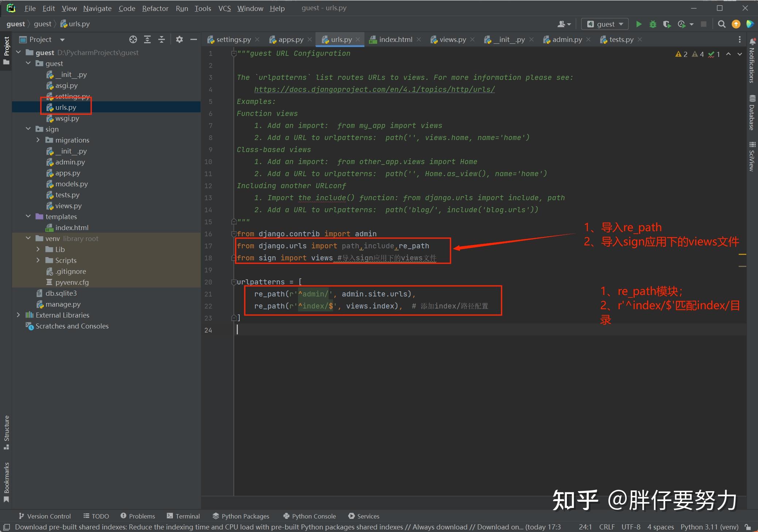Viewport: 758px width, 532px height.
Task: Collapse all in Project panel
Action: tap(162, 39)
